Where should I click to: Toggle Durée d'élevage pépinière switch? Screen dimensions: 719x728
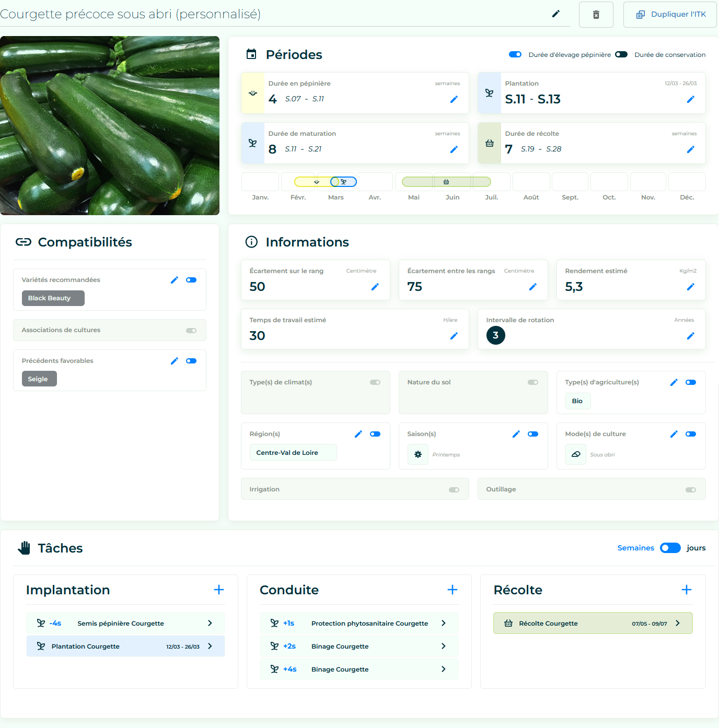tap(515, 54)
